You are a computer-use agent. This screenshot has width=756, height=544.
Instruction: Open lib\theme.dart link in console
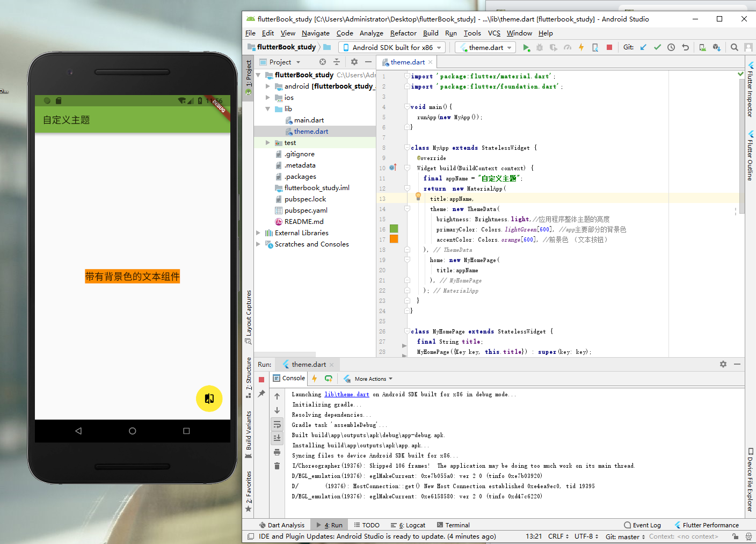click(347, 394)
